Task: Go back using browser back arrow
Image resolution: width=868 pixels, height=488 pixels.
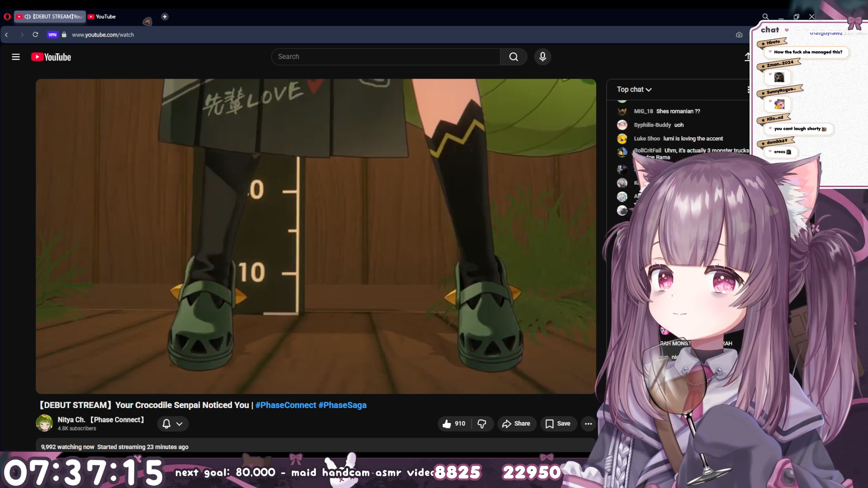Action: tap(7, 35)
